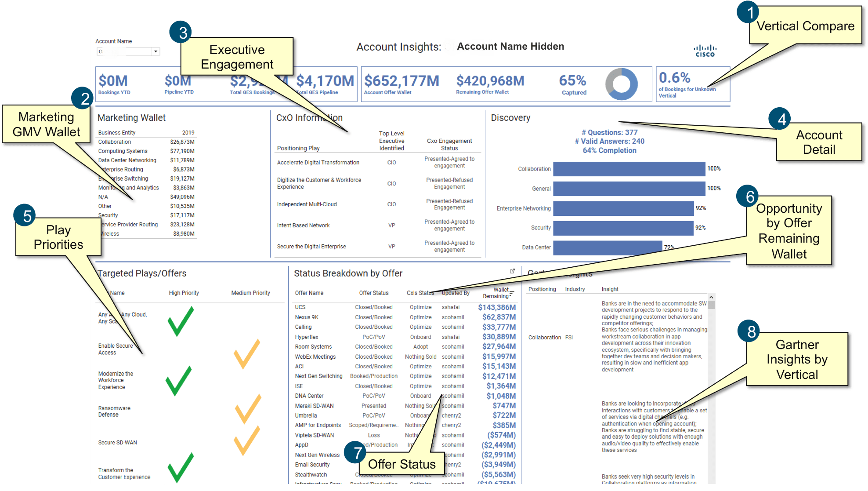
Task: Select the Transform Customer Experience green checkmark
Action: [181, 468]
